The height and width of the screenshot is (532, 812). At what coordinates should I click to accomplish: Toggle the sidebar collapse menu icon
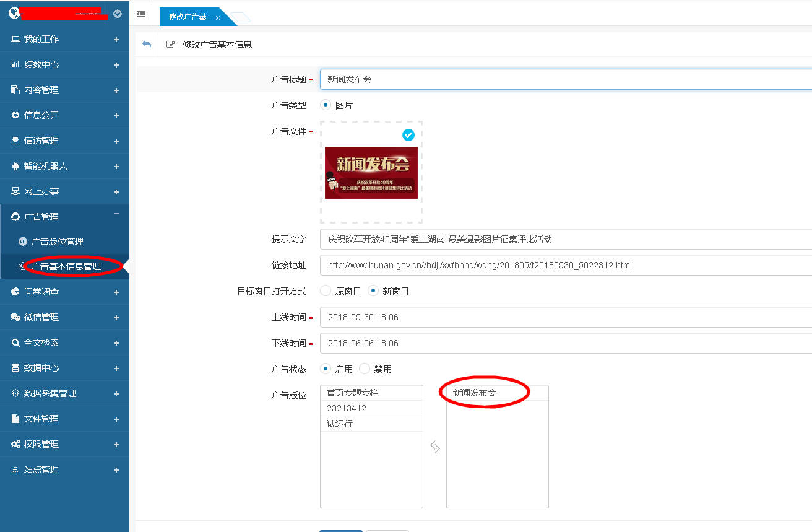click(141, 14)
